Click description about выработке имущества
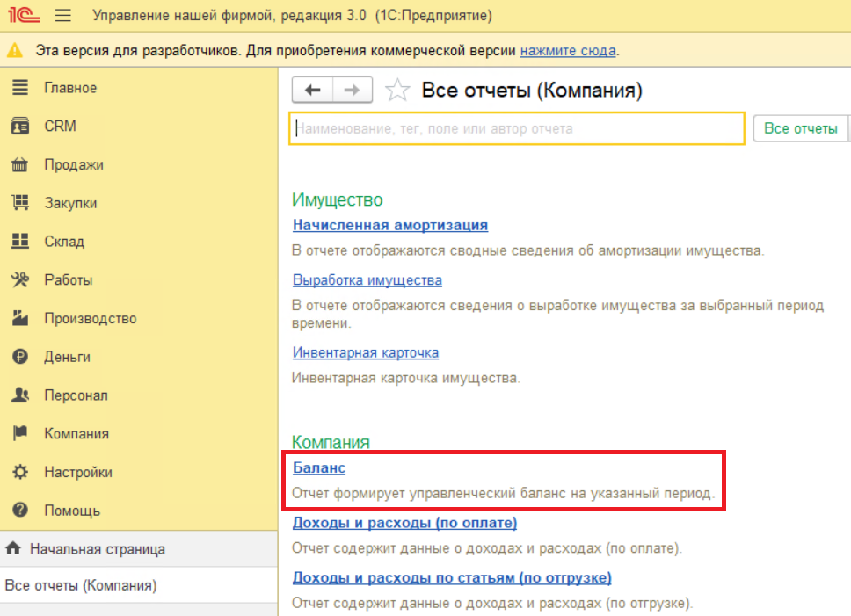Image resolution: width=851 pixels, height=616 pixels. (x=558, y=314)
